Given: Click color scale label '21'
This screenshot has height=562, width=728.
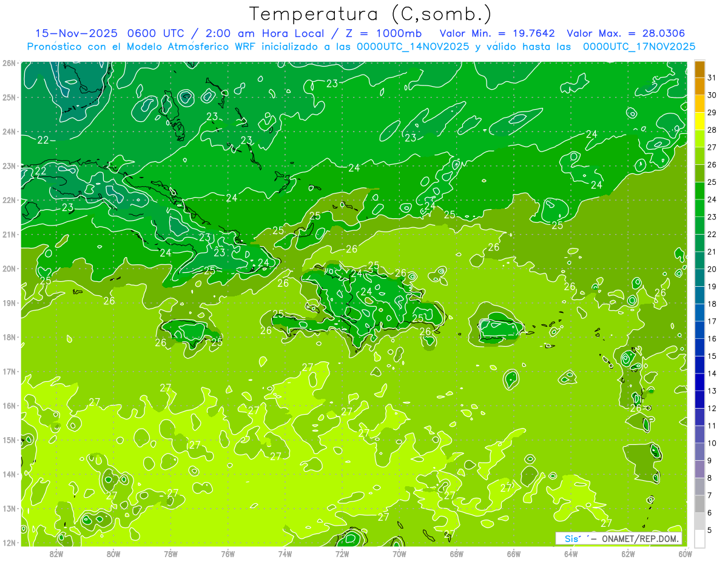Looking at the screenshot, I should click(x=712, y=252).
